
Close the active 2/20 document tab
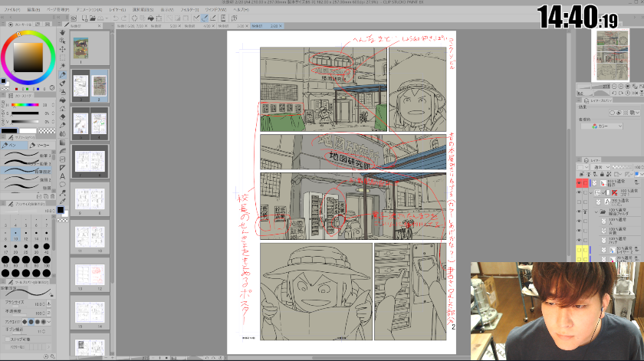281,26
